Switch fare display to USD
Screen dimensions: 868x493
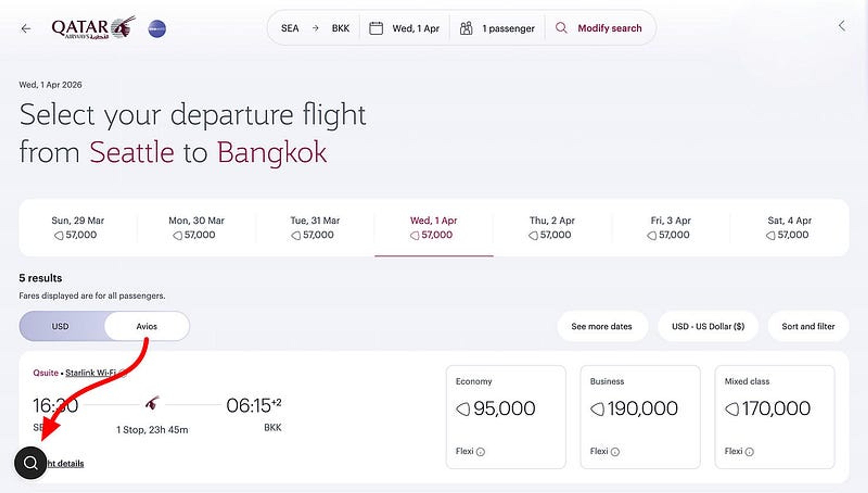[60, 326]
